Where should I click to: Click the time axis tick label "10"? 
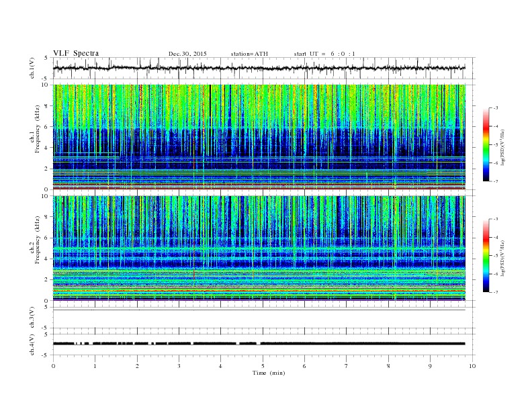pos(472,366)
